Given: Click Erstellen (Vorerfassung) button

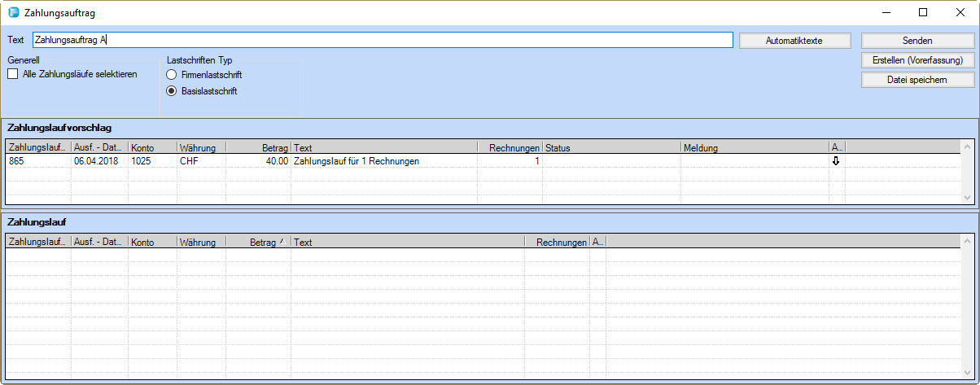Looking at the screenshot, I should (917, 60).
